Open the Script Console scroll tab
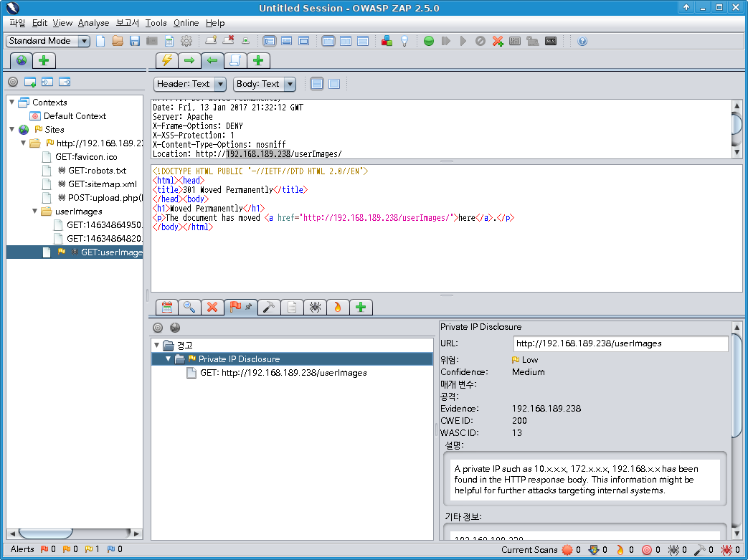The width and height of the screenshot is (748, 560). tap(235, 60)
